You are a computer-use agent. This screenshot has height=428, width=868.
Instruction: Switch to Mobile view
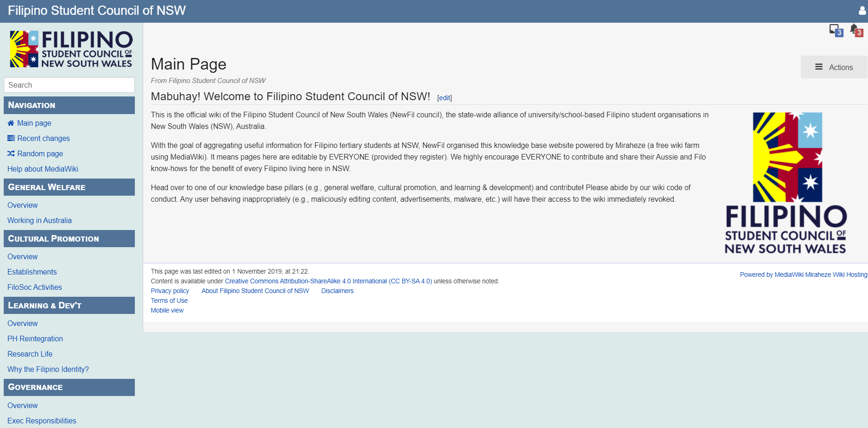(x=167, y=310)
